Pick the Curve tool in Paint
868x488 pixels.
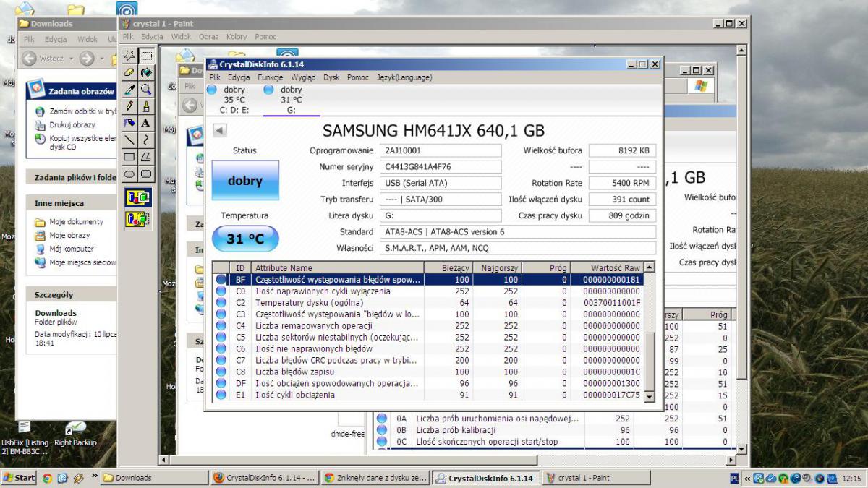point(146,140)
